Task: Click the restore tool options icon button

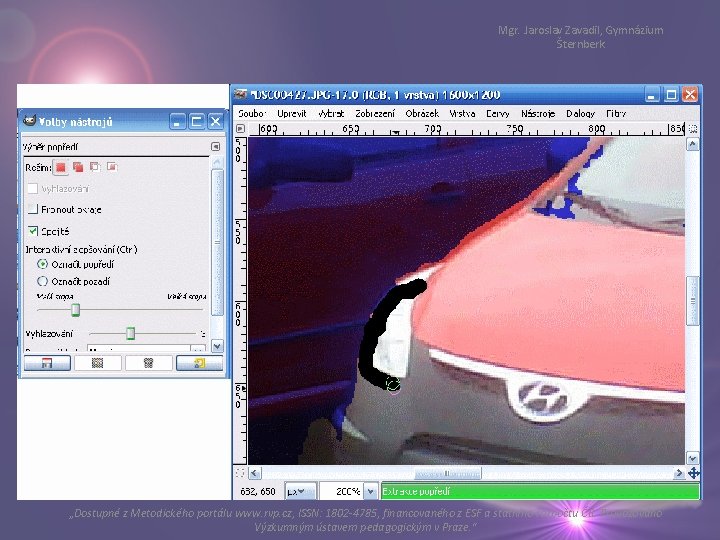Action: [97, 363]
